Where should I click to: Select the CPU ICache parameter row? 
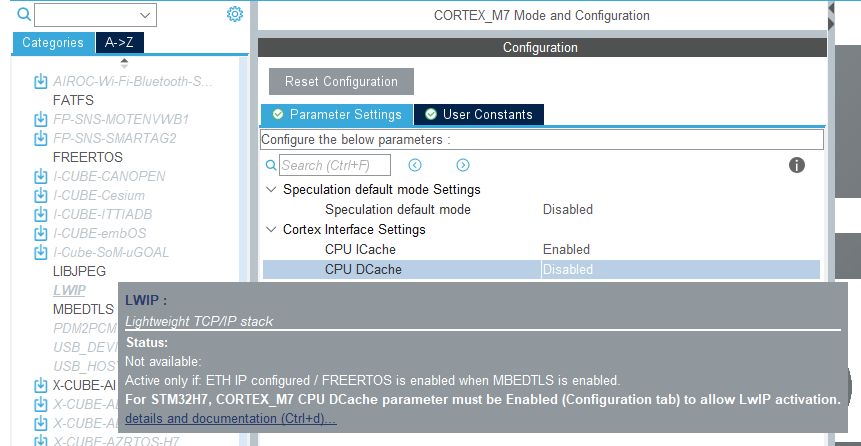[x=541, y=249]
